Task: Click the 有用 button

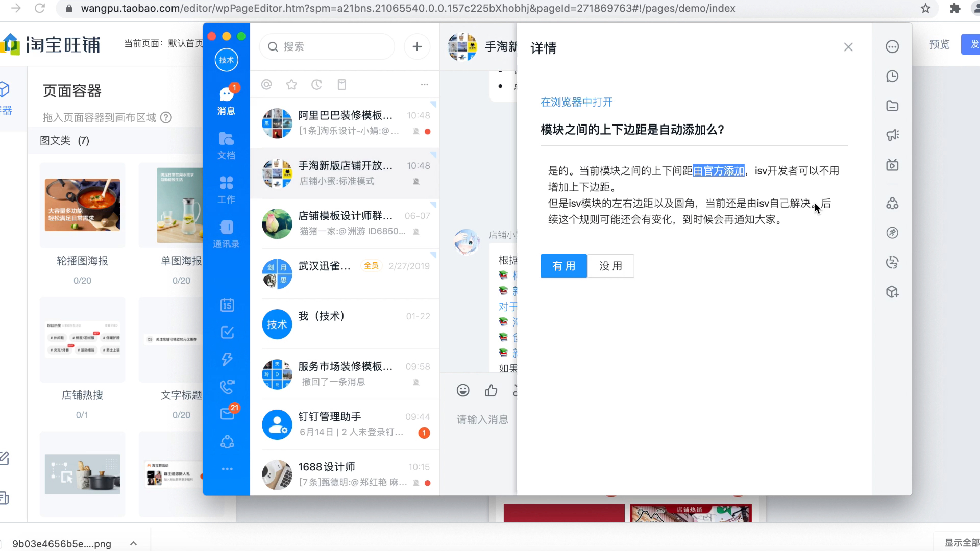Action: coord(563,266)
